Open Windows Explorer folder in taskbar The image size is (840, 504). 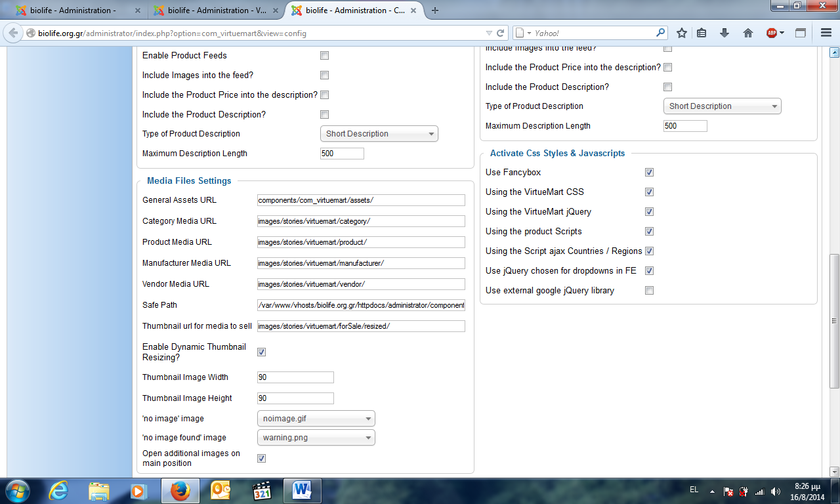tap(99, 491)
